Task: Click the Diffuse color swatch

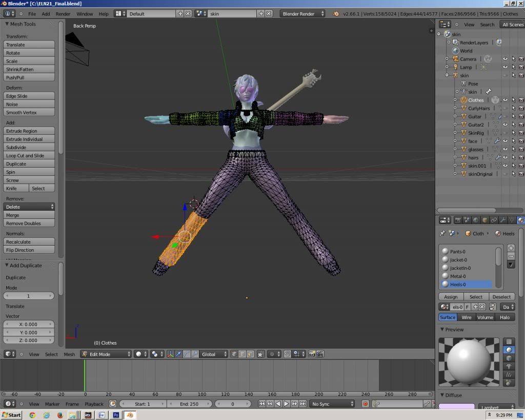Action: click(456, 407)
